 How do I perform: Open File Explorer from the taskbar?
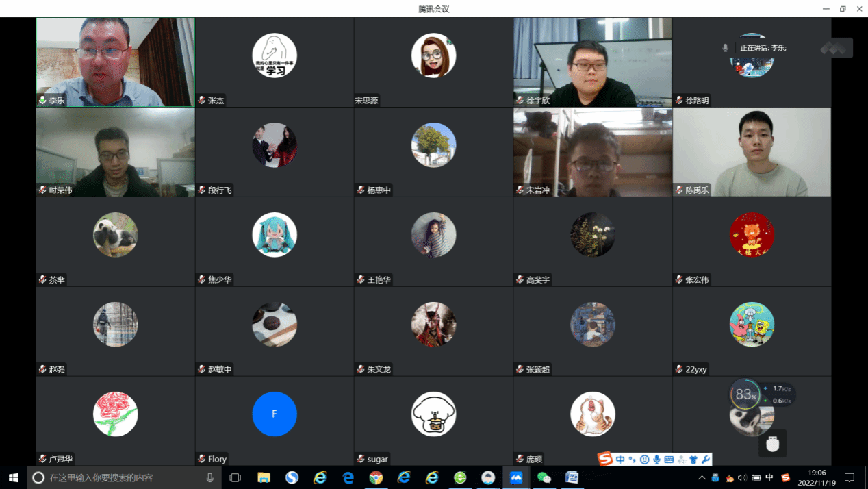(264, 477)
